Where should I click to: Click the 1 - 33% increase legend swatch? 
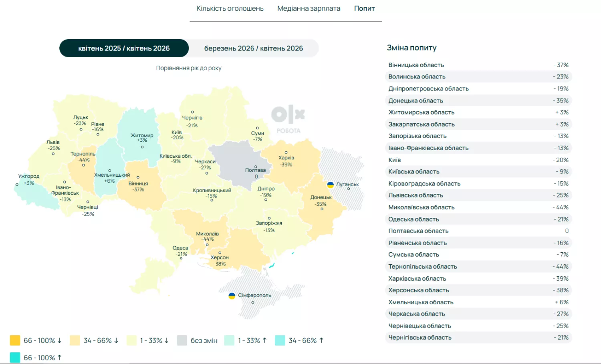tap(229, 340)
